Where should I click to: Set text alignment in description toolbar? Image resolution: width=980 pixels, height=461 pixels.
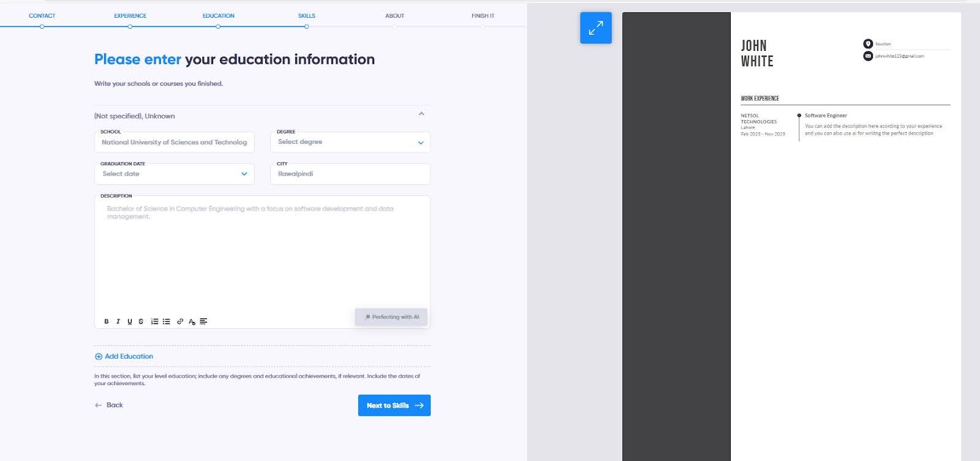point(203,321)
